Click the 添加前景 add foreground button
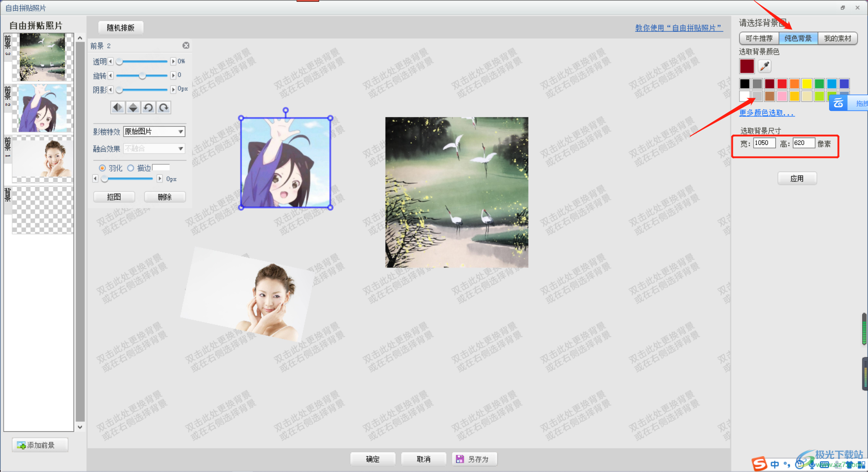 (40, 445)
